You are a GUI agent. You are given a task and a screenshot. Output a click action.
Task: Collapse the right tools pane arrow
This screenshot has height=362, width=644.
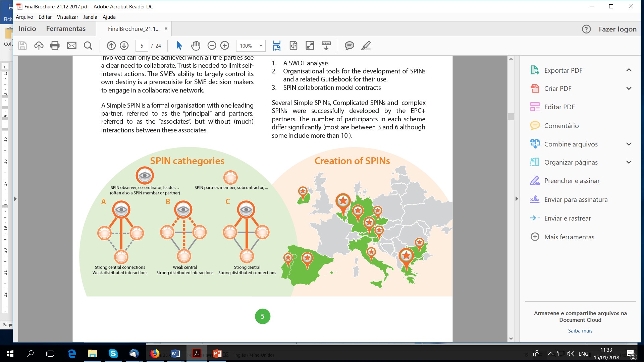[517, 199]
